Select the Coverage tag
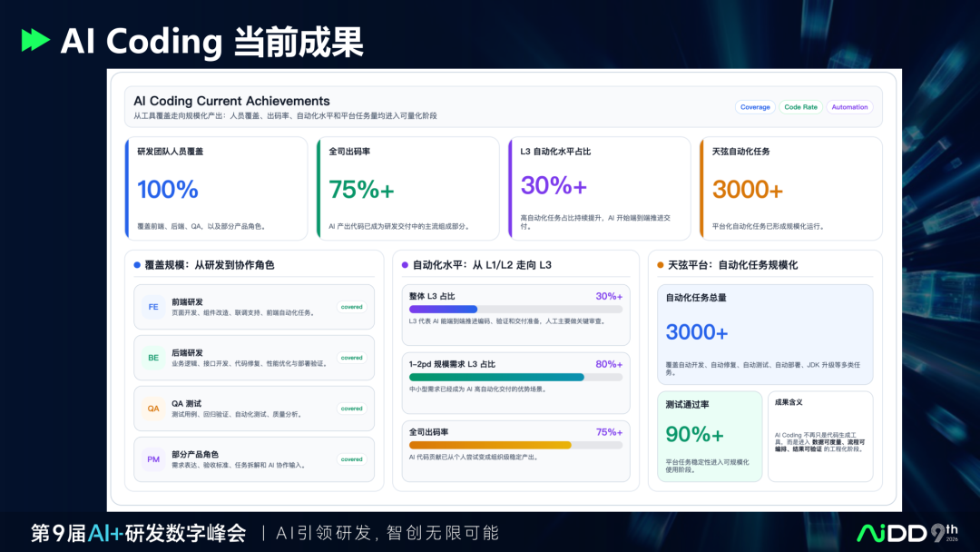 [755, 107]
